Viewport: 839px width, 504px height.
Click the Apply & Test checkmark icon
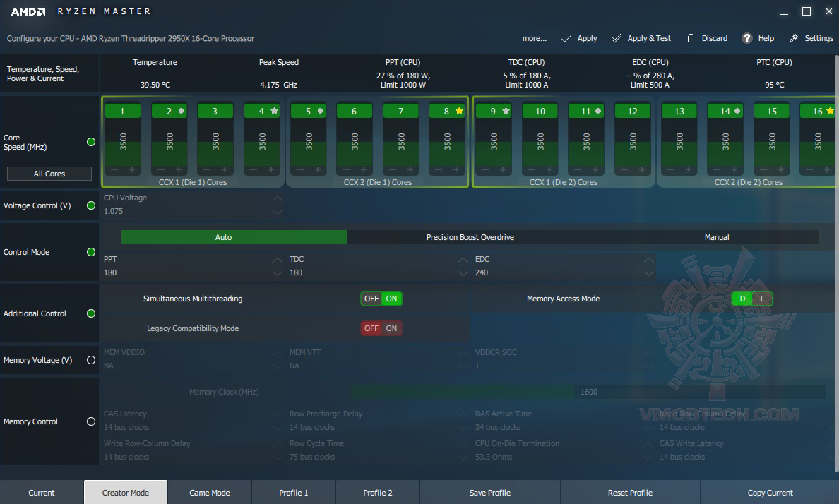[x=617, y=39]
